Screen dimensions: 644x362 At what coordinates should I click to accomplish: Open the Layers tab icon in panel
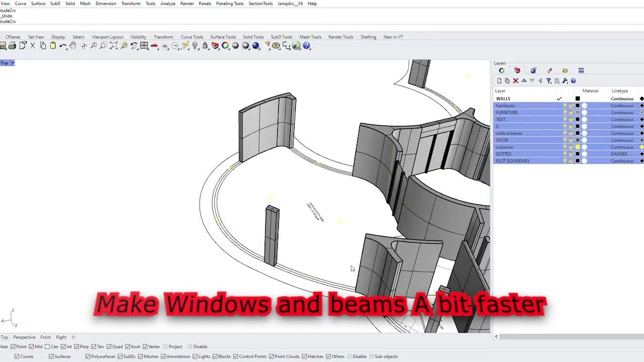[517, 70]
